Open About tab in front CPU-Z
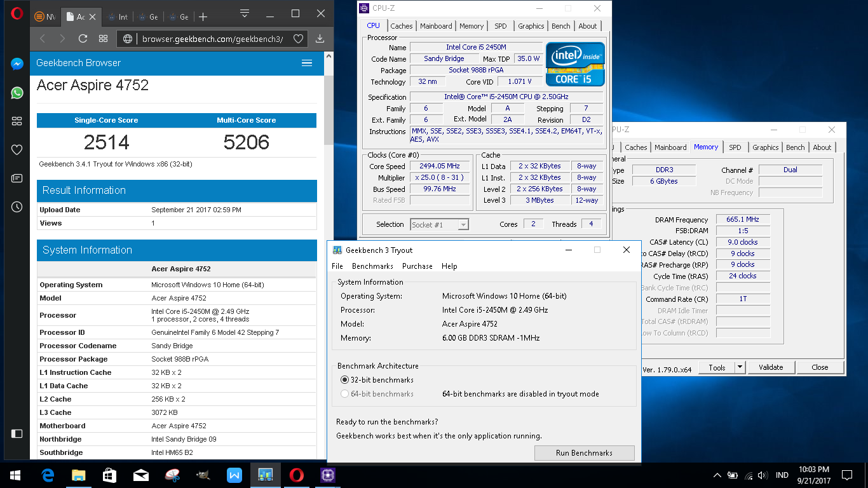 tap(588, 26)
